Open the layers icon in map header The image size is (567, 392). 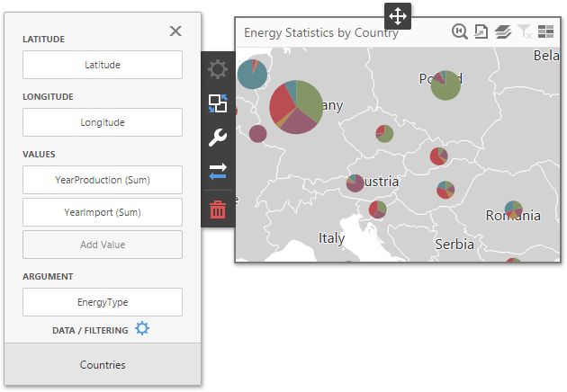(502, 31)
